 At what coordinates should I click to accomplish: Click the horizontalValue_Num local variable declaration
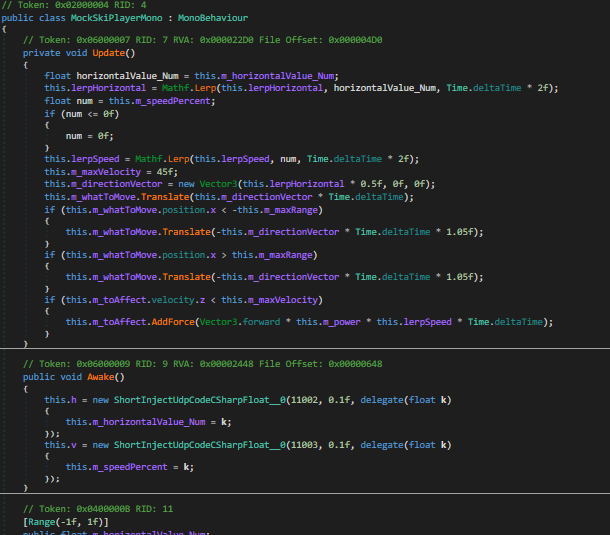click(x=127, y=76)
